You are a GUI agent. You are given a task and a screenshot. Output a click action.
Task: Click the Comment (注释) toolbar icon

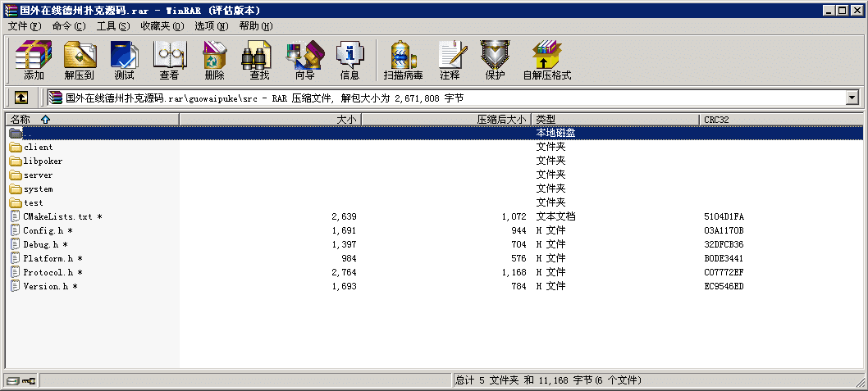[x=449, y=61]
